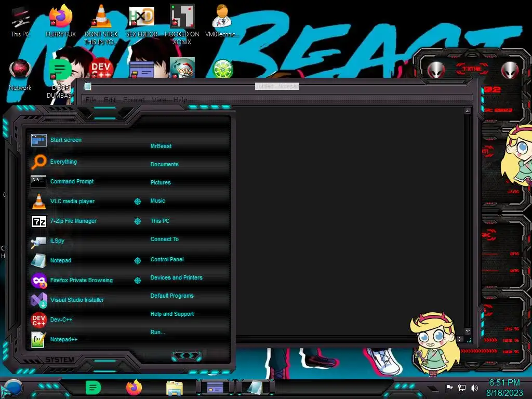The width and height of the screenshot is (532, 399).
Task: Open HOOKED ON XONIX desktop shortcut
Action: [182, 24]
